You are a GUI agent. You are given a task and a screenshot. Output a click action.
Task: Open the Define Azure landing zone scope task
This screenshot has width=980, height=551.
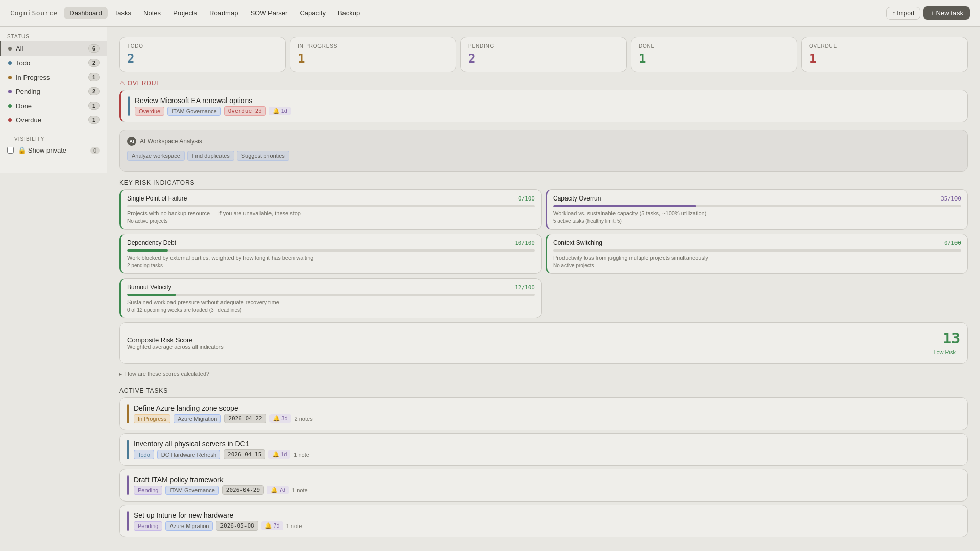[x=186, y=408]
